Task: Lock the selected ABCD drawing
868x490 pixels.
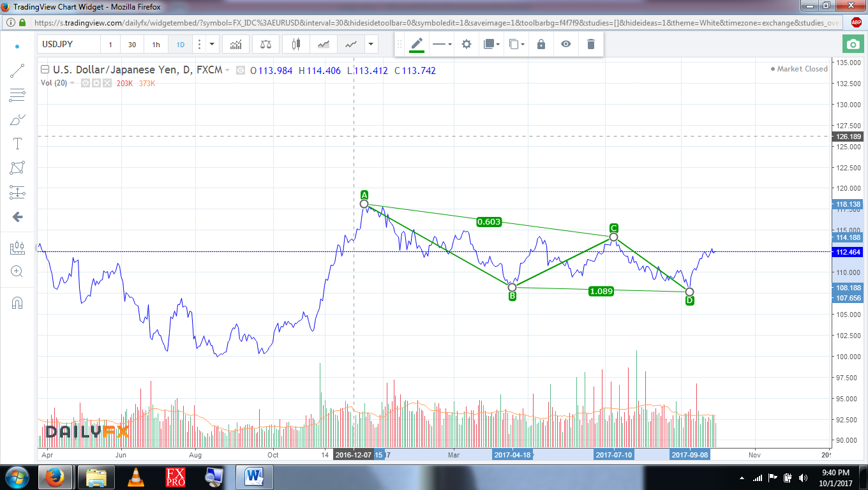Action: point(541,44)
